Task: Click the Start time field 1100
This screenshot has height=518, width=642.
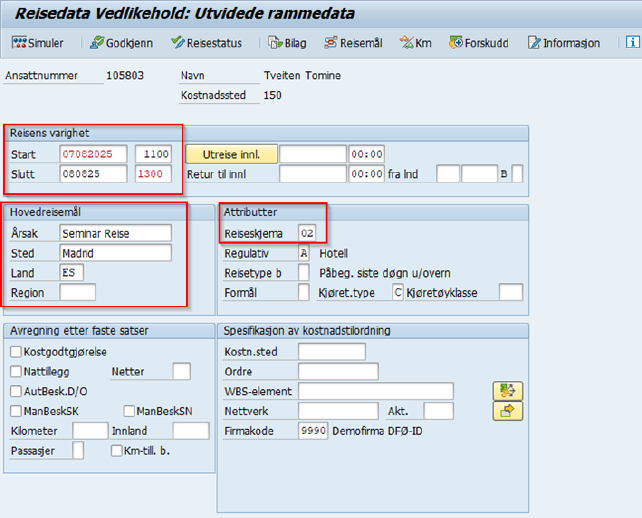Action: click(x=153, y=154)
